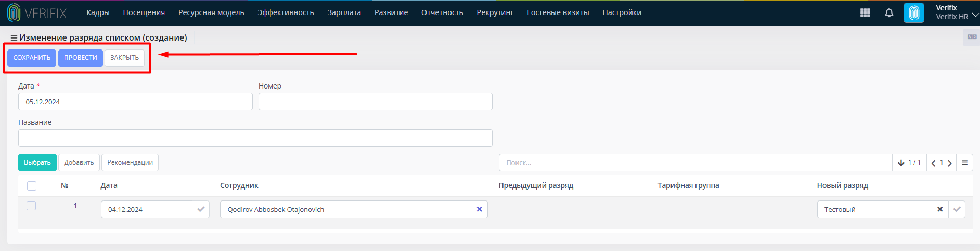Viewport: 980px width, 251px height.
Task: Open the Зарплата menu
Action: click(x=344, y=12)
